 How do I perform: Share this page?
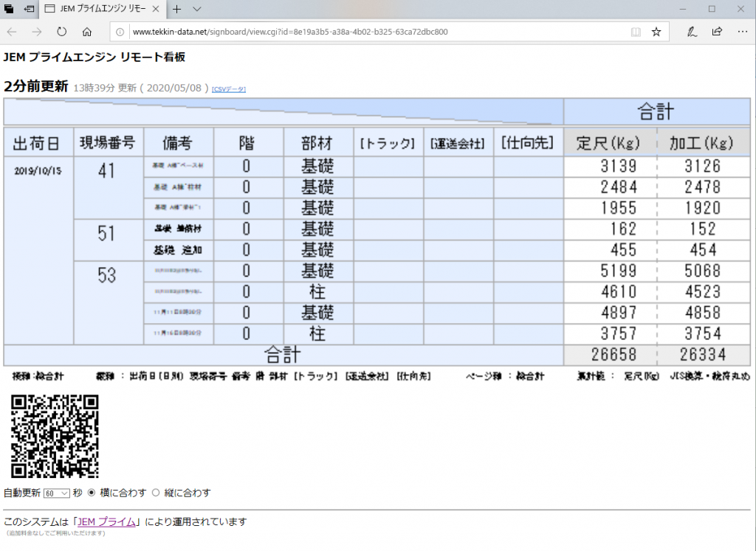[x=717, y=32]
